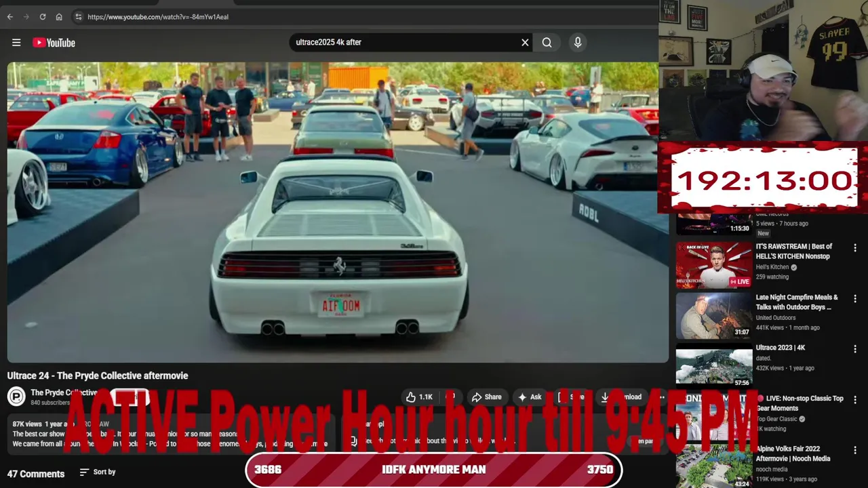Screen dimensions: 868x488
Task: Click the video player to pause
Action: tap(337, 212)
